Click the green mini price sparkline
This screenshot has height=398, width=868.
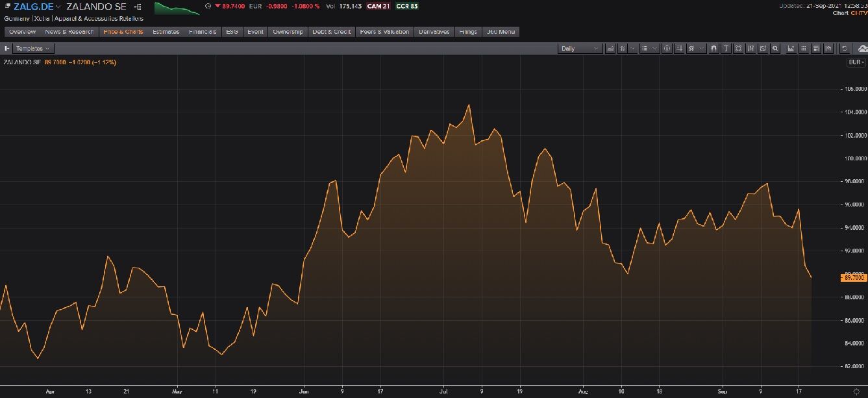(177, 8)
